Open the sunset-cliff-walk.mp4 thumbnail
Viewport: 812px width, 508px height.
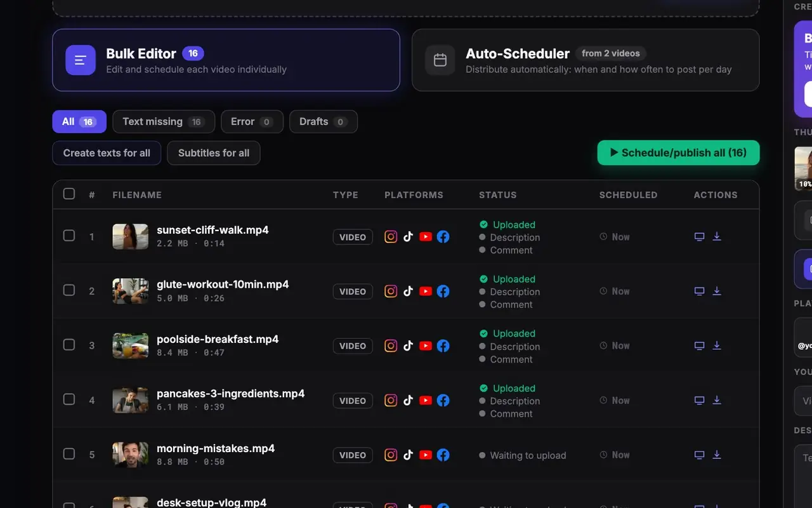131,236
